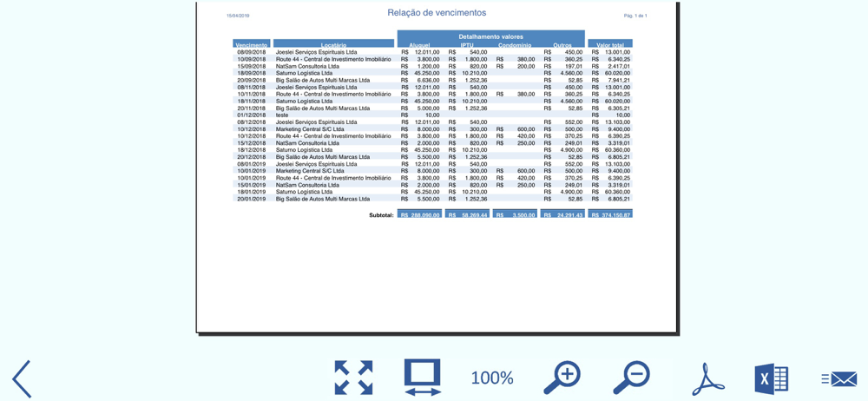Click the total value 6.305,21
This screenshot has width=868, height=401.
[618, 108]
